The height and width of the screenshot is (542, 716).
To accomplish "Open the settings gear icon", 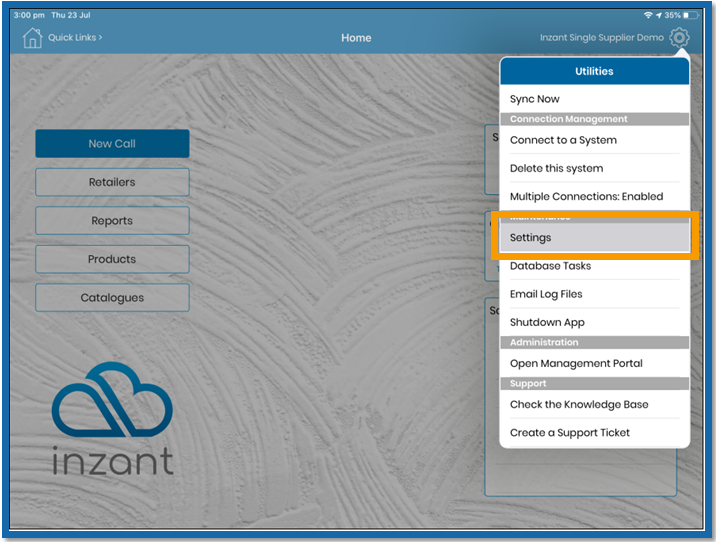I will point(679,37).
